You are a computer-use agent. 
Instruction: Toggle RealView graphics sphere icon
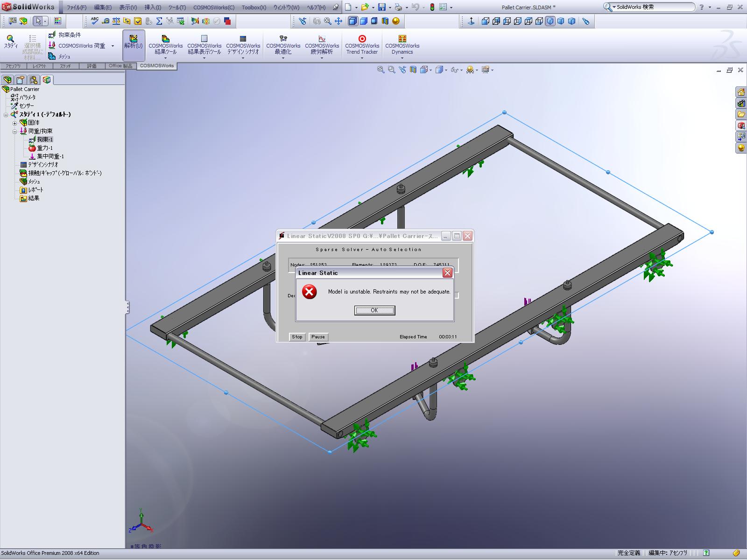click(x=396, y=21)
